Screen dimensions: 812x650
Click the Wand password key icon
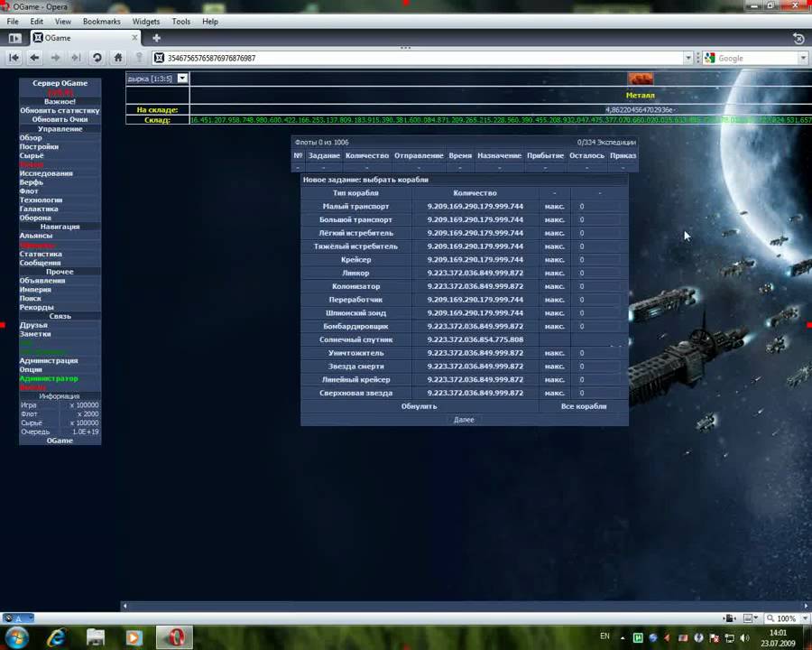tap(139, 58)
